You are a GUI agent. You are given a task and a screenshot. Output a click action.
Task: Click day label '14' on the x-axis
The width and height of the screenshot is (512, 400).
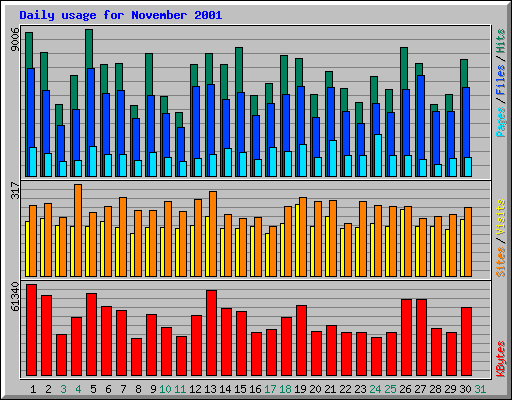tap(225, 389)
